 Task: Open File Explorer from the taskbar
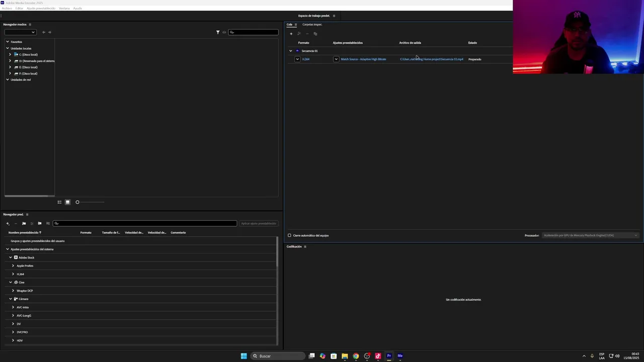tap(345, 356)
